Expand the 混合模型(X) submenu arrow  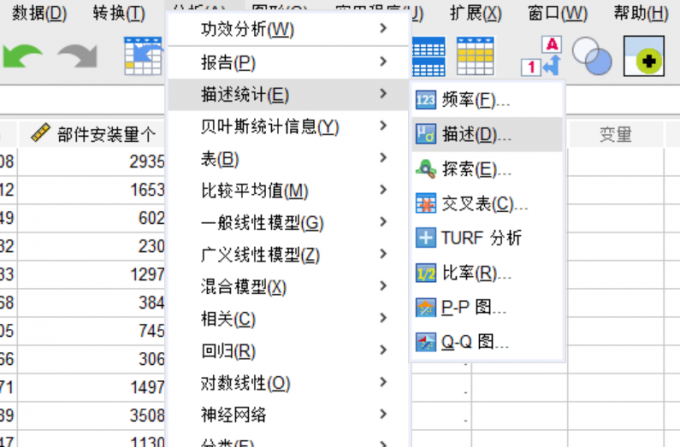[x=383, y=286]
